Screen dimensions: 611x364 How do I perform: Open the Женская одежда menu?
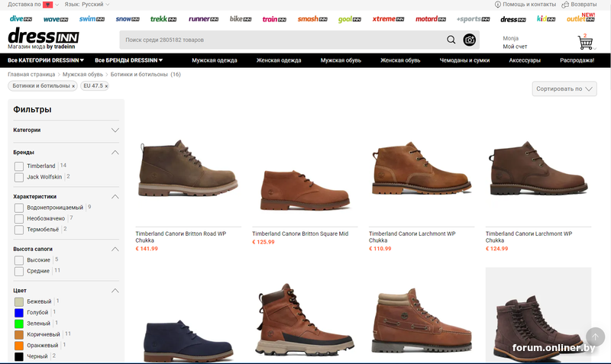point(279,60)
